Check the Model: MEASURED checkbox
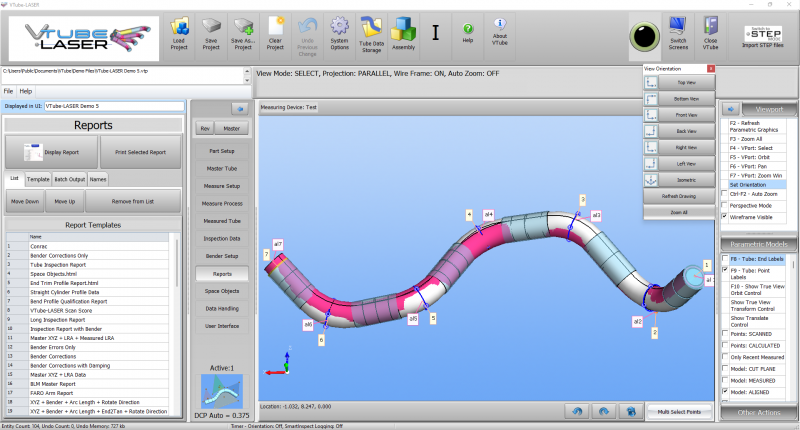The width and height of the screenshot is (800, 430). pos(725,380)
